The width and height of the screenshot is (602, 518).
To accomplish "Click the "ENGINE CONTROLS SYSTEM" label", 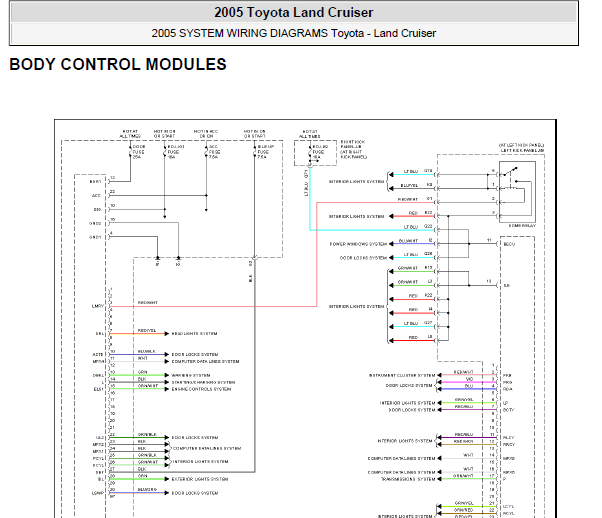I will (x=201, y=389).
